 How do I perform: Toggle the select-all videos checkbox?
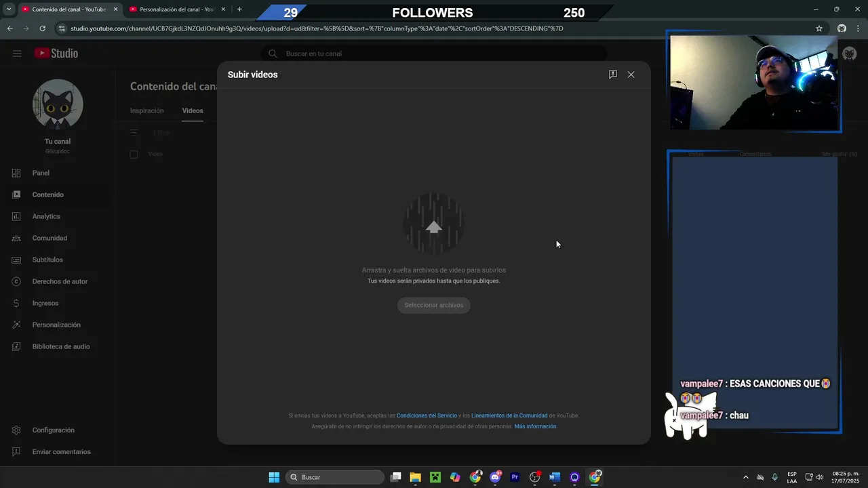134,154
